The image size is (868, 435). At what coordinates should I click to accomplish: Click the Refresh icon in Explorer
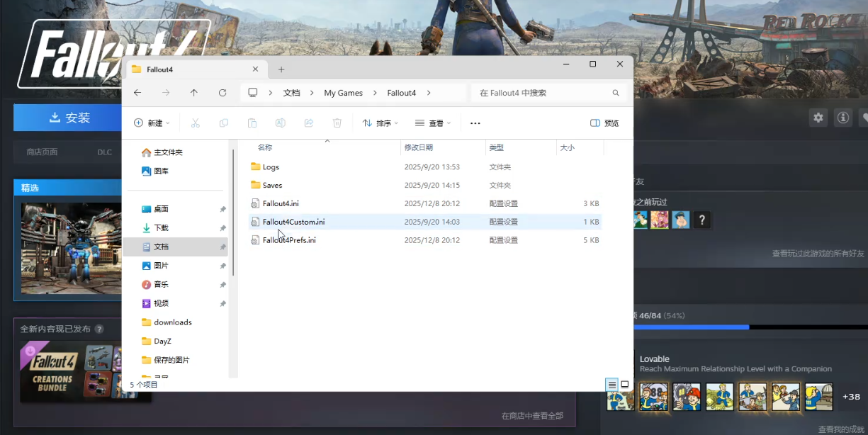[222, 93]
